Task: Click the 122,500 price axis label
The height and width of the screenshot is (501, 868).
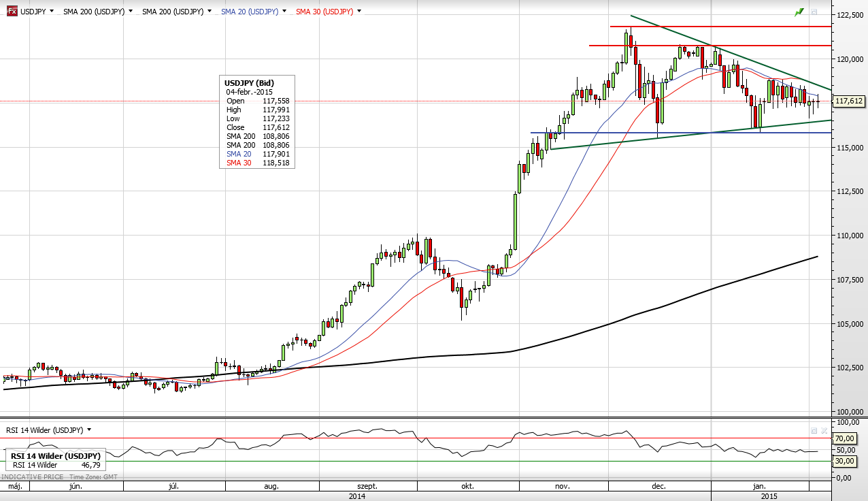Action: 850,15
